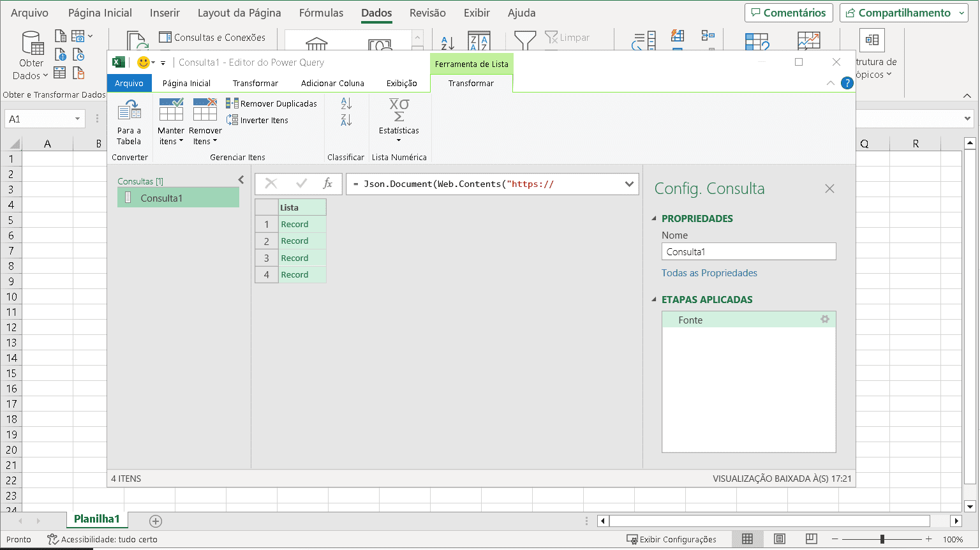
Task: Open the Manter Itens dropdown
Action: [x=171, y=135]
